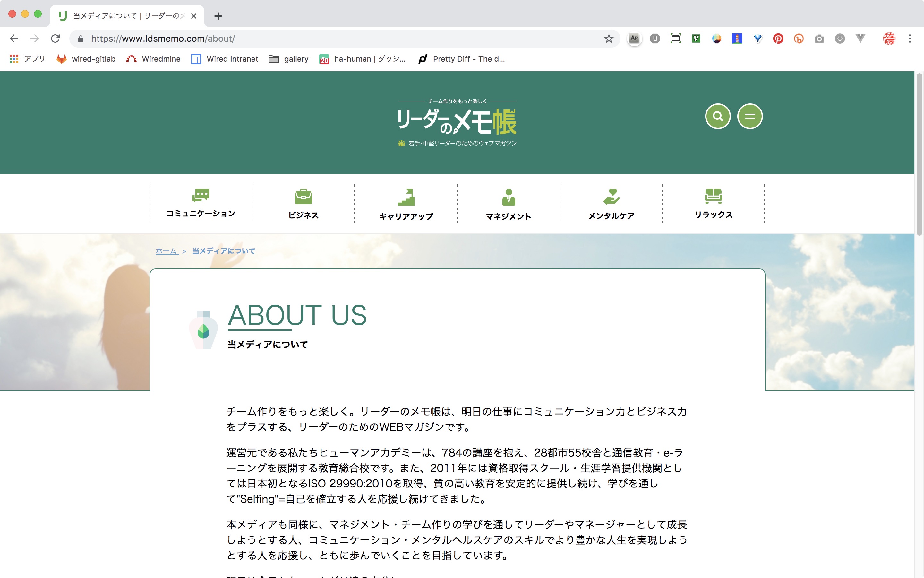Image resolution: width=924 pixels, height=578 pixels.
Task: Open the ビジネス category
Action: (304, 203)
